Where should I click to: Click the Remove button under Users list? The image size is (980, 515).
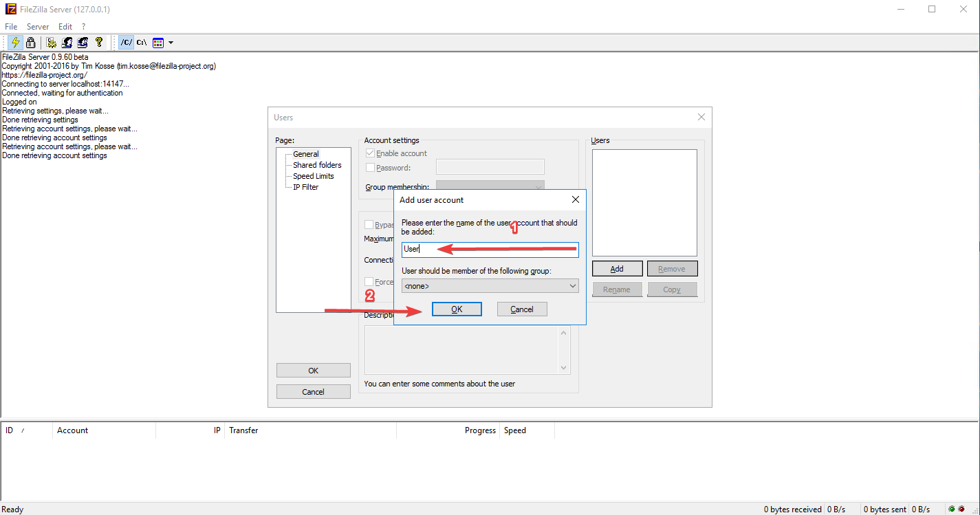[x=672, y=269]
